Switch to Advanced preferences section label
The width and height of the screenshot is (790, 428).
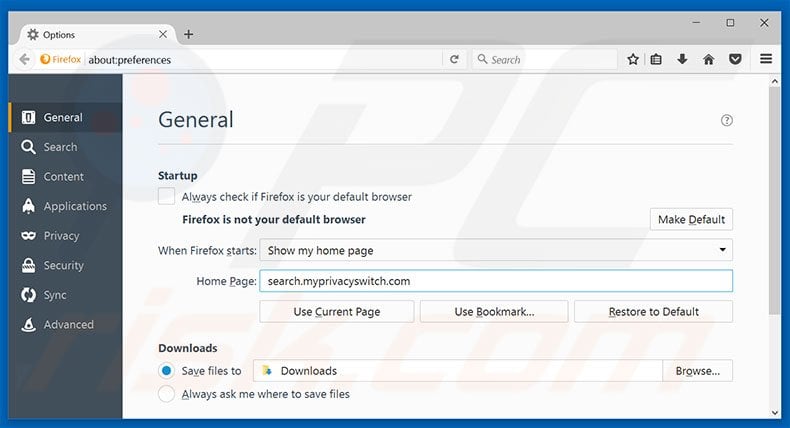coord(69,325)
